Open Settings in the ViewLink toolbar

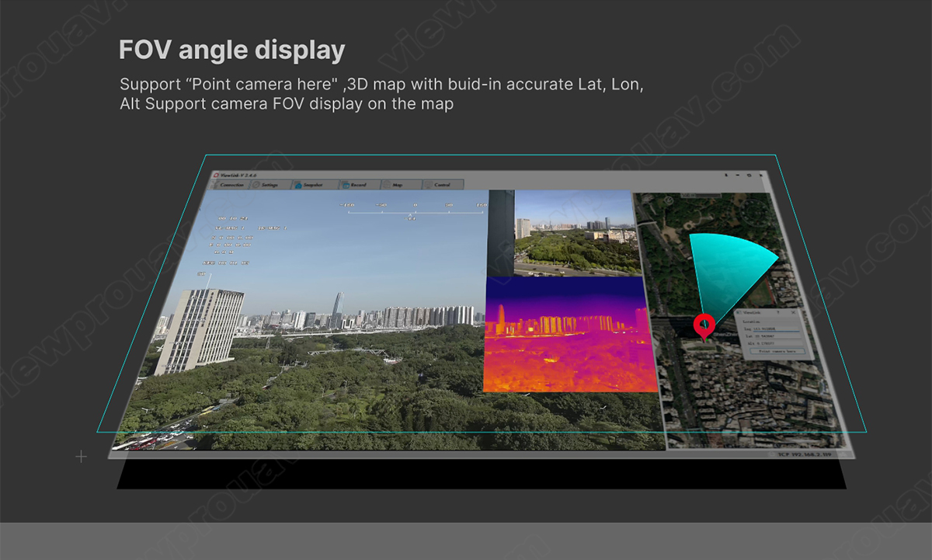pos(268,185)
